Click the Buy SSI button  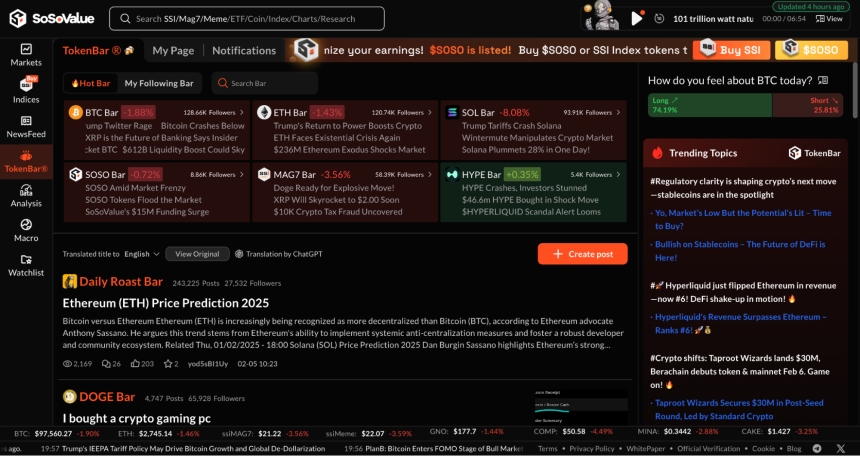coord(732,50)
